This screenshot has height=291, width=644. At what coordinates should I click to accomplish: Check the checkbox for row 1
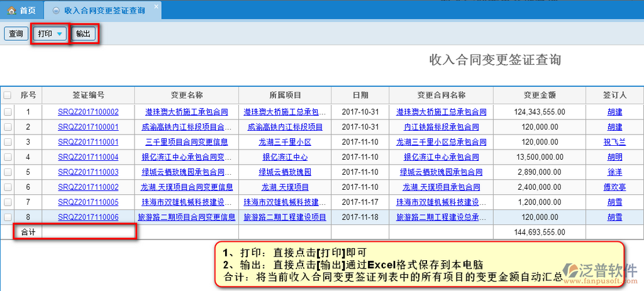(8, 112)
